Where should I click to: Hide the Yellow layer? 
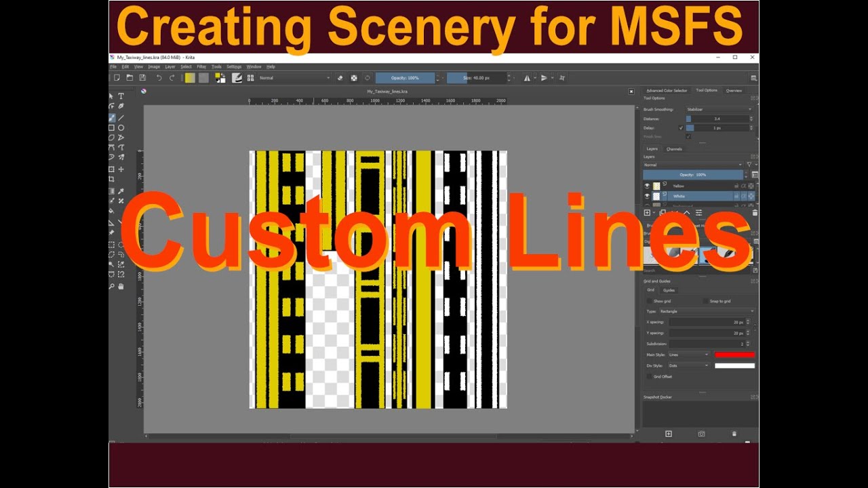[647, 186]
